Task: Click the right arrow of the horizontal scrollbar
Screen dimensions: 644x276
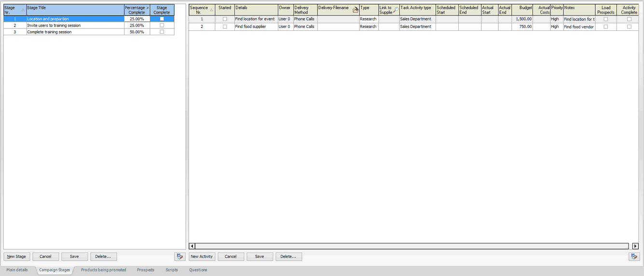Action: (x=635, y=246)
